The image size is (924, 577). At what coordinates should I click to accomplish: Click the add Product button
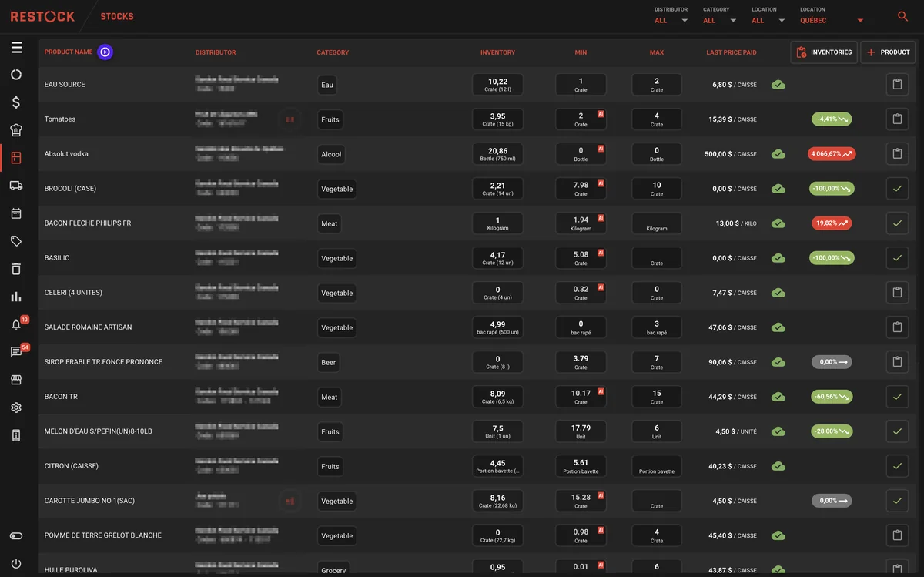click(888, 52)
